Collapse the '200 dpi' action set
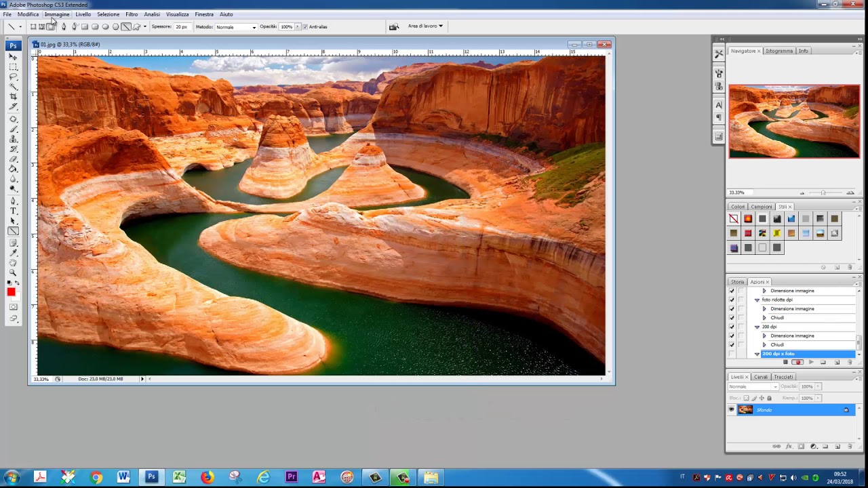868x488 pixels. (x=757, y=327)
